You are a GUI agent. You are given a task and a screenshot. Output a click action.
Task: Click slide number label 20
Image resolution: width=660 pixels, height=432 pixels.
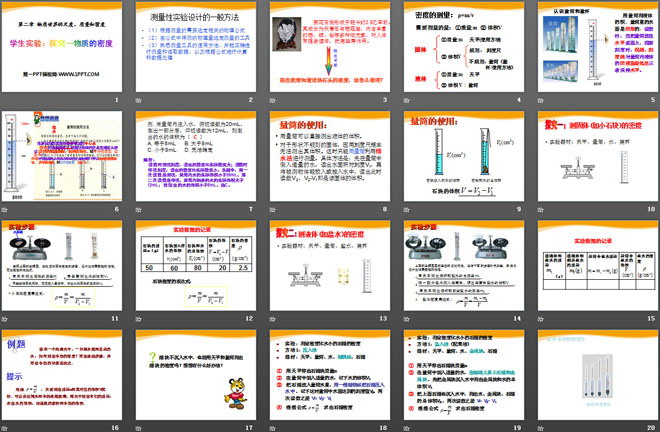click(x=651, y=427)
